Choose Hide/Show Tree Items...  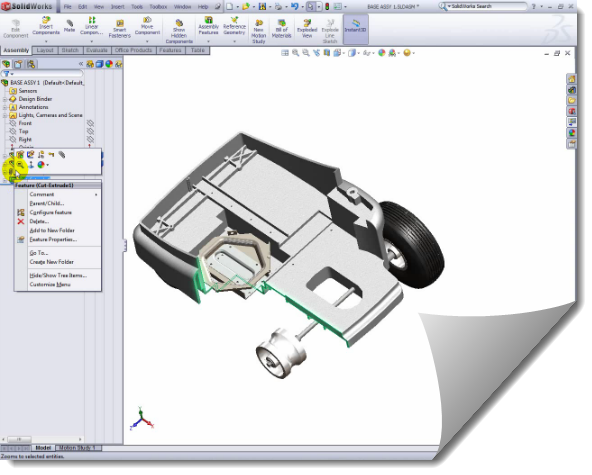coord(58,276)
